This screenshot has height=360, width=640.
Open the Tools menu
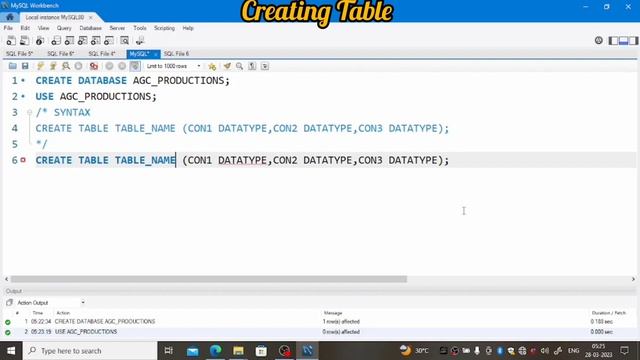tap(140, 28)
